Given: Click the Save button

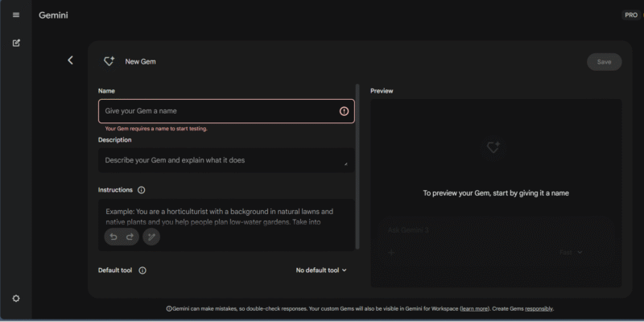Looking at the screenshot, I should [x=604, y=62].
